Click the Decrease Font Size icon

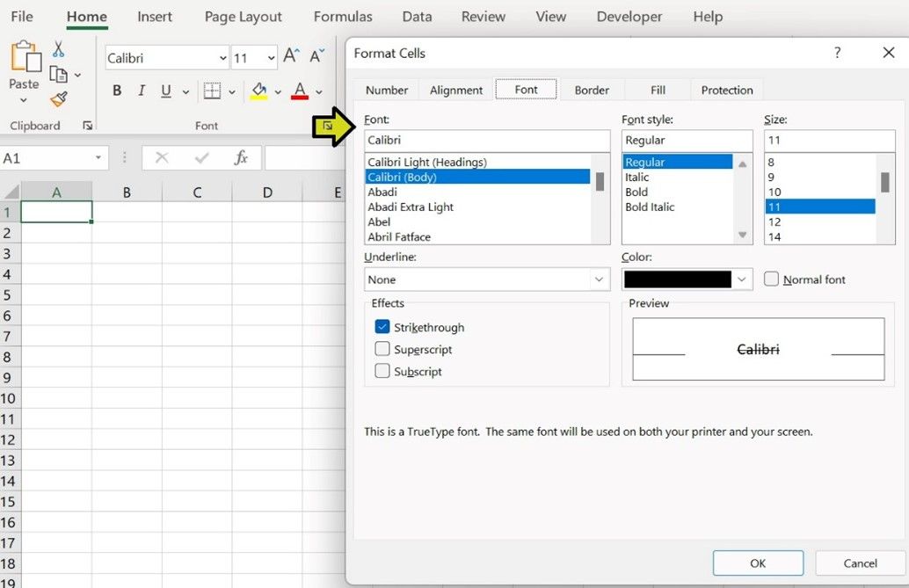point(316,56)
